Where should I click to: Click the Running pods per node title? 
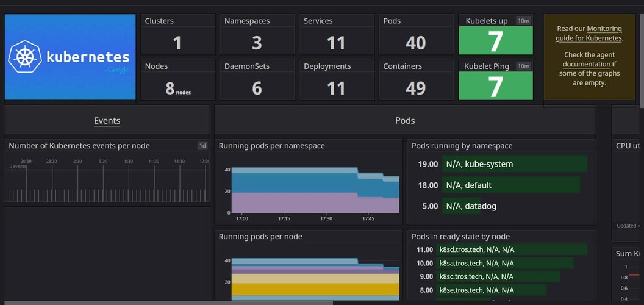tap(260, 236)
